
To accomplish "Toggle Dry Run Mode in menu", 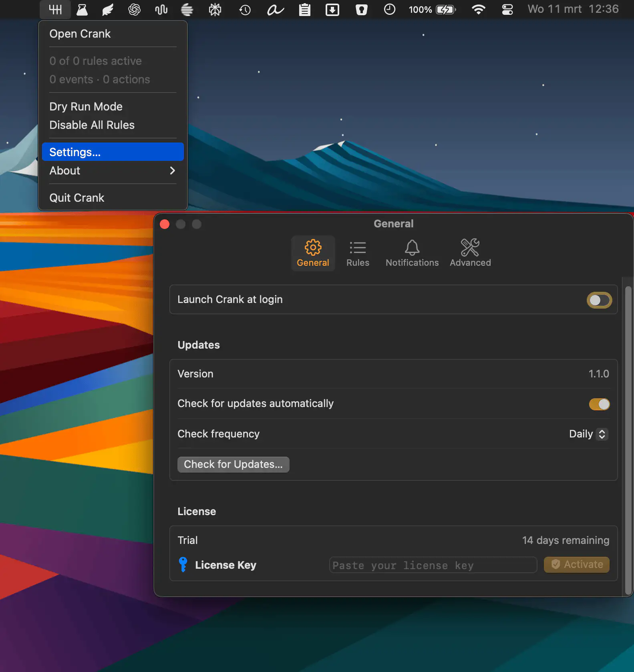I will coord(86,106).
